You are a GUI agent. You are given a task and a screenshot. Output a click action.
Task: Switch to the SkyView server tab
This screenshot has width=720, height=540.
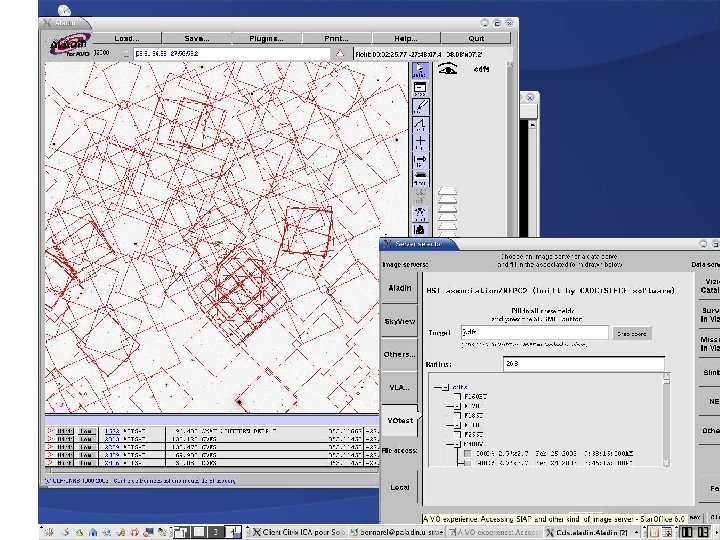pyautogui.click(x=398, y=321)
